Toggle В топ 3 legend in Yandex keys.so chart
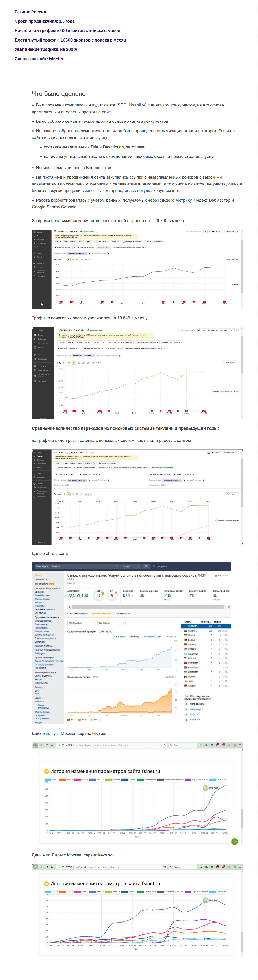 coord(66,892)
